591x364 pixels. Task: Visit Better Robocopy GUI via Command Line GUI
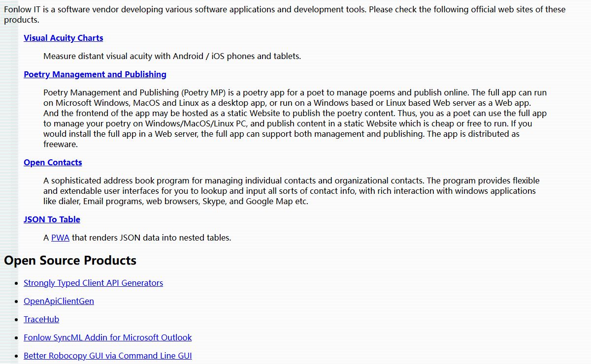pyautogui.click(x=107, y=356)
